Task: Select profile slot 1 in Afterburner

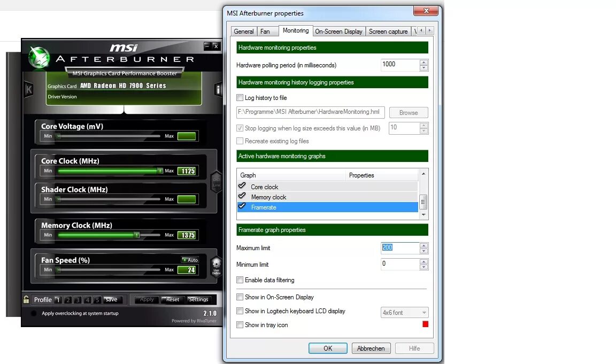Action: tap(58, 300)
